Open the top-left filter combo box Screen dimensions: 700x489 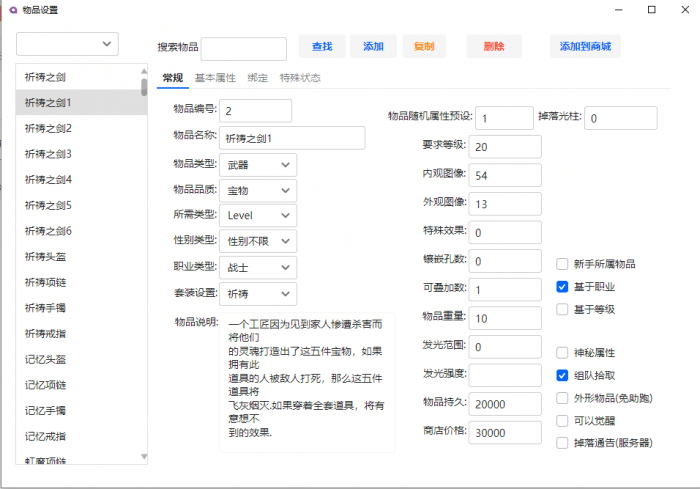click(67, 44)
